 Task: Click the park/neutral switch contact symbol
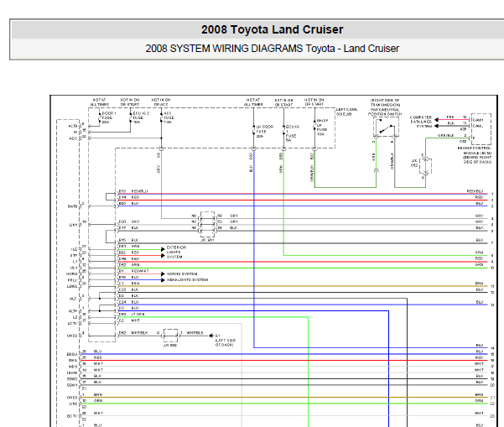386,127
